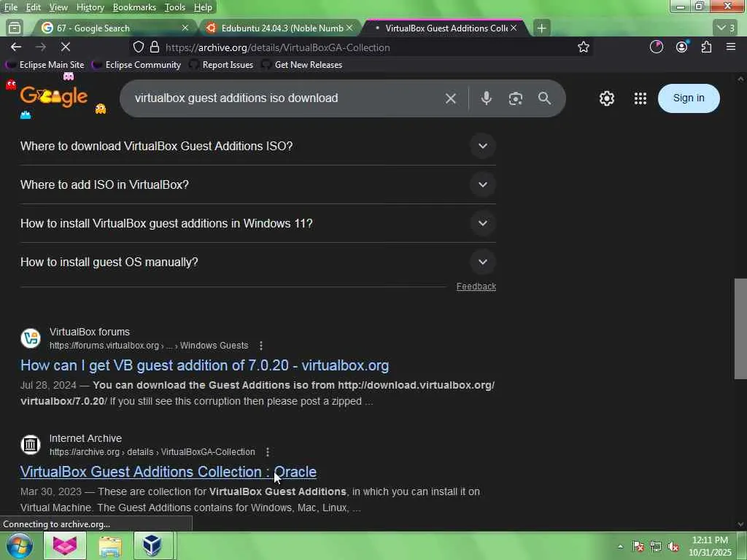
Task: Open Eclipse Community bookmark
Action: coord(137,65)
